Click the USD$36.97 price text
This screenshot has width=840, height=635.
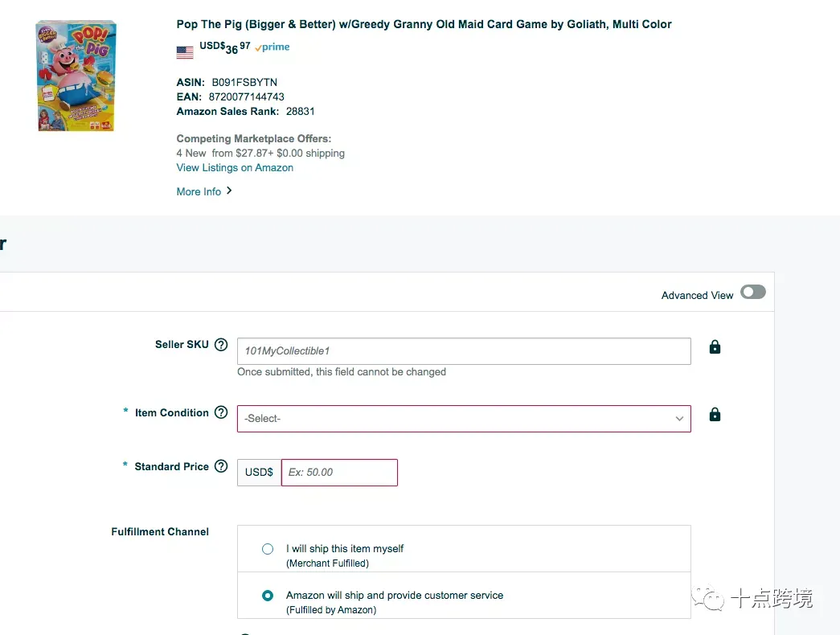point(225,47)
